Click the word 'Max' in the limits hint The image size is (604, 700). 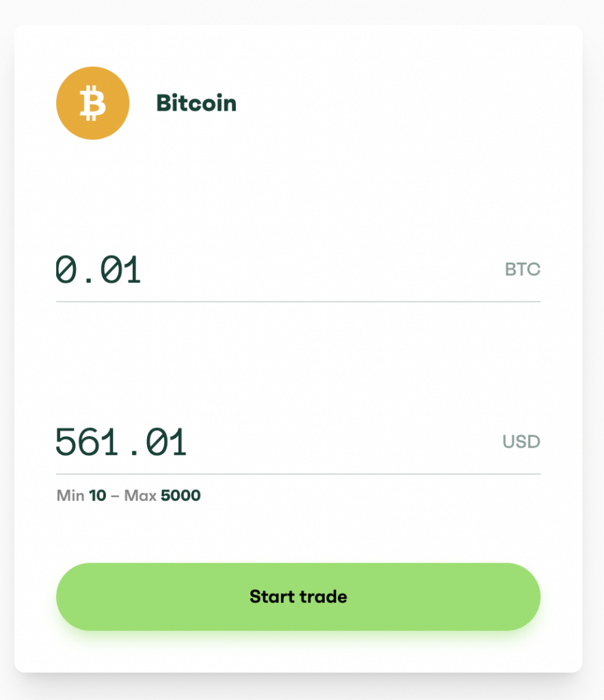(140, 496)
